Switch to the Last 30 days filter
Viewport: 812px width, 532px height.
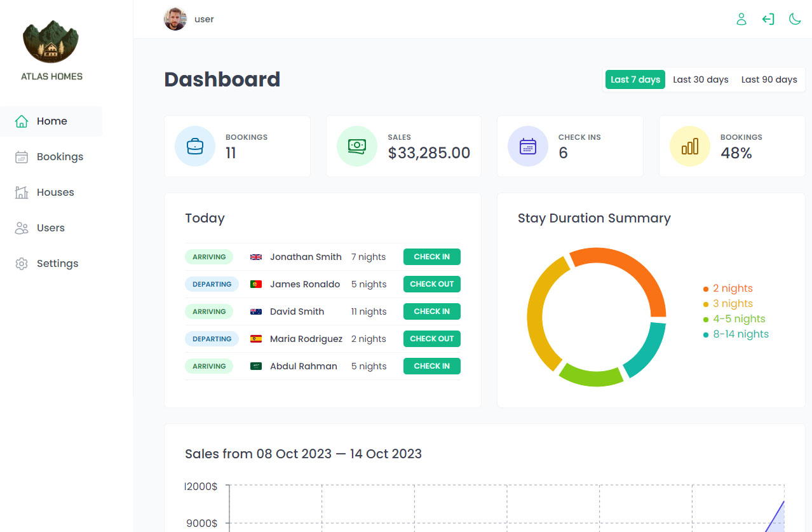pos(701,79)
